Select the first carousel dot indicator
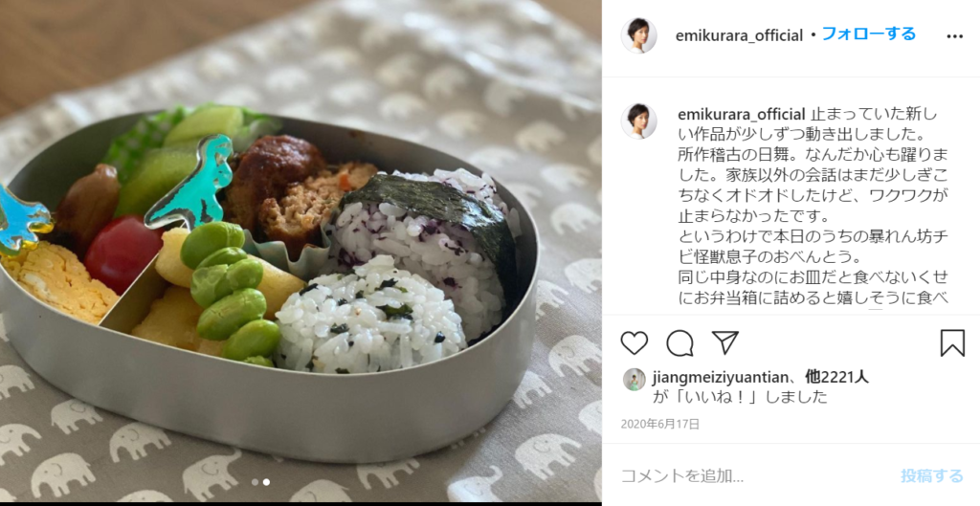The width and height of the screenshot is (980, 506). [x=255, y=482]
